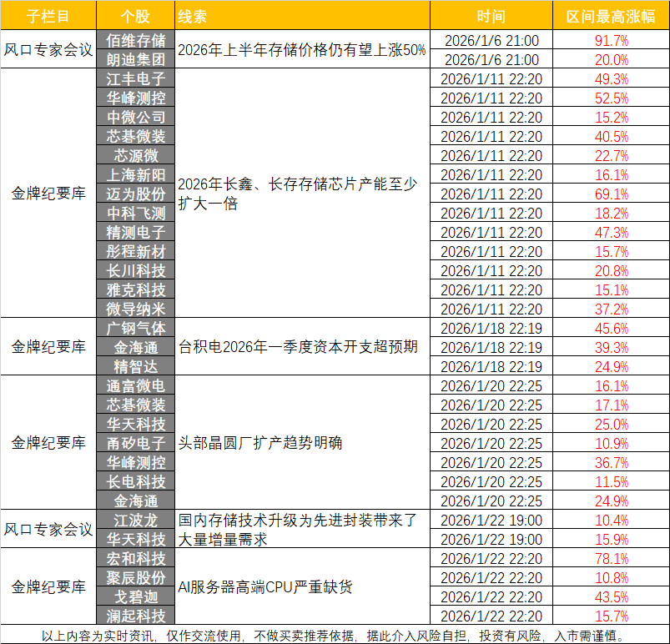Select the 迈为股份 stock cell
The height and width of the screenshot is (644, 670).
(x=136, y=194)
